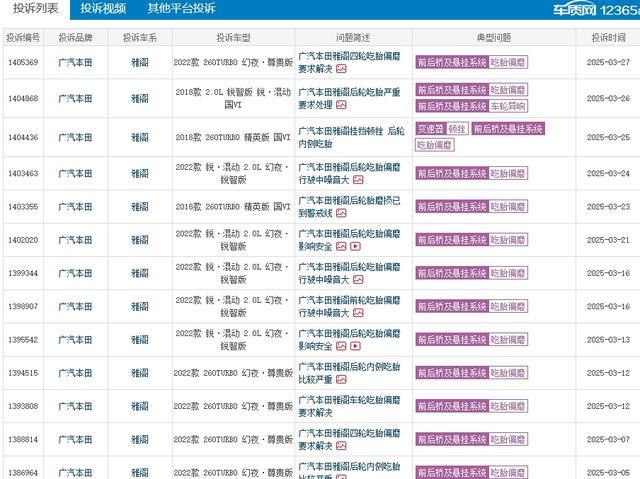
Task: Select model 2018款 2.0L 锐智版 锐·混动 国VI
Action: 233,98
